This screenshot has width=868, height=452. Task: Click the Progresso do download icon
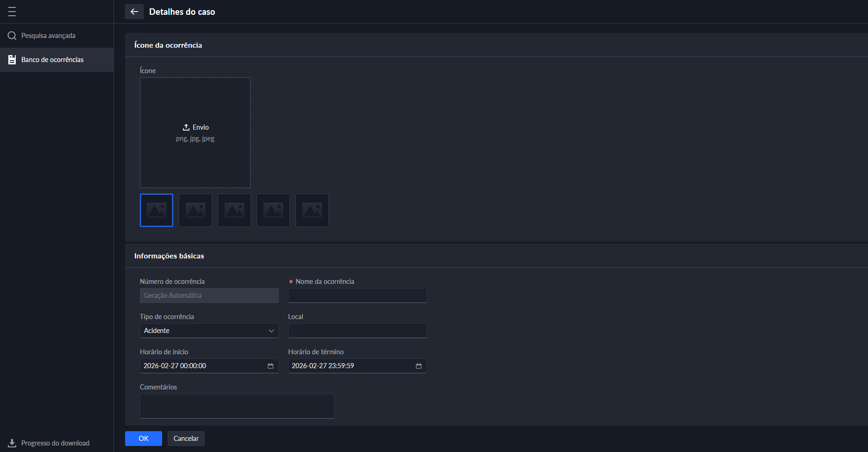point(12,443)
